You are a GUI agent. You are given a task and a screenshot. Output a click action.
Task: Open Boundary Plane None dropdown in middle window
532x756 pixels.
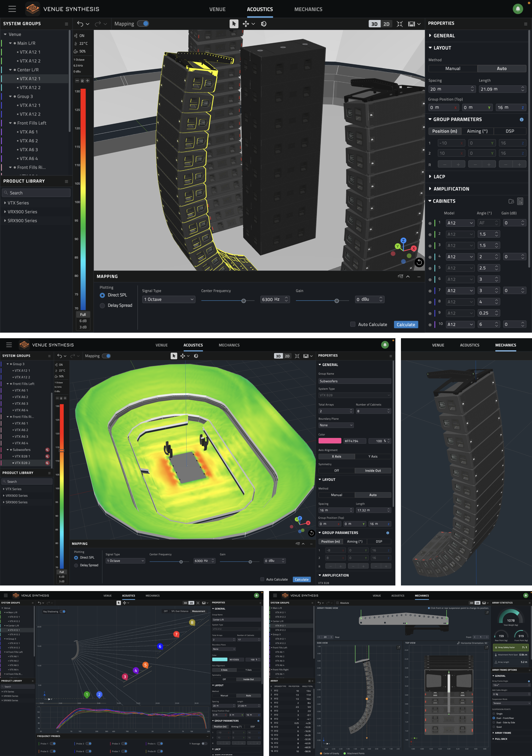pos(336,426)
